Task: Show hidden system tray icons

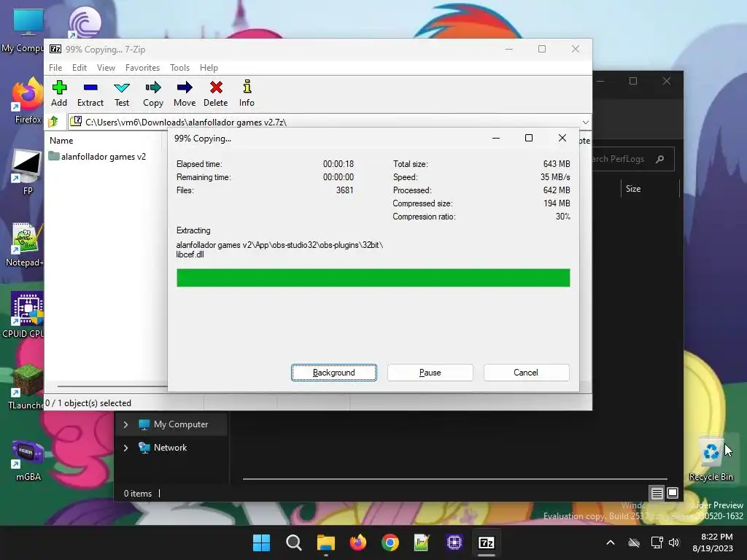Action: pos(611,542)
